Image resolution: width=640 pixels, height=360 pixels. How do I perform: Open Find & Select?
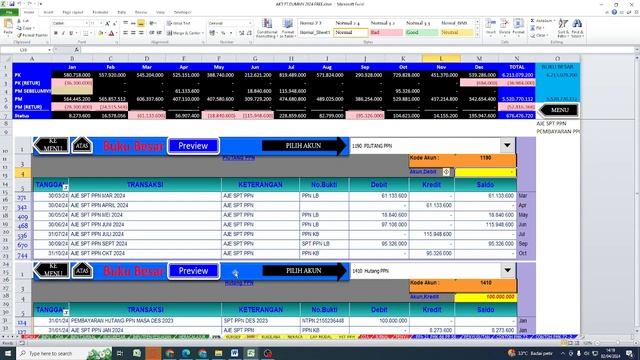(x=577, y=28)
